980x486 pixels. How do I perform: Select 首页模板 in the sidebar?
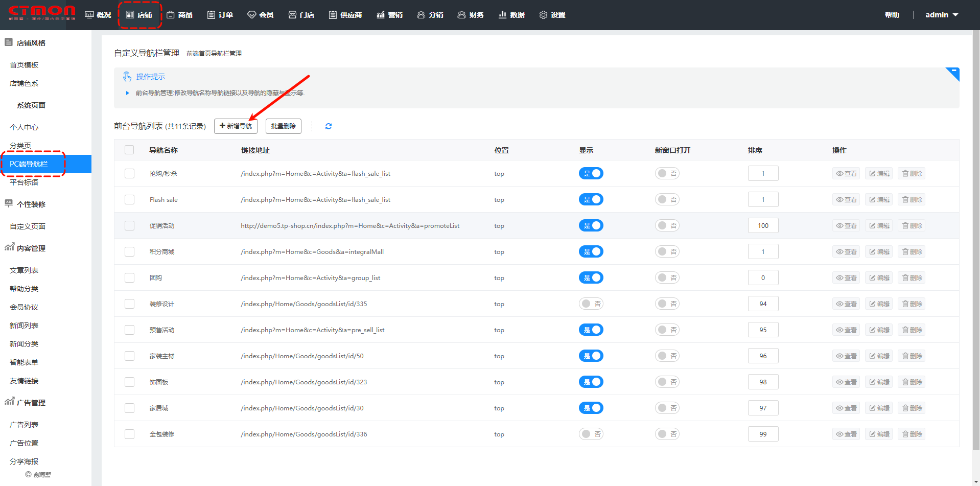(x=24, y=65)
